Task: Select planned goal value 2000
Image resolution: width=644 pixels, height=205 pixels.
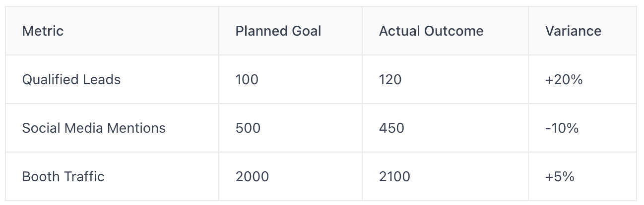Action: pyautogui.click(x=252, y=176)
